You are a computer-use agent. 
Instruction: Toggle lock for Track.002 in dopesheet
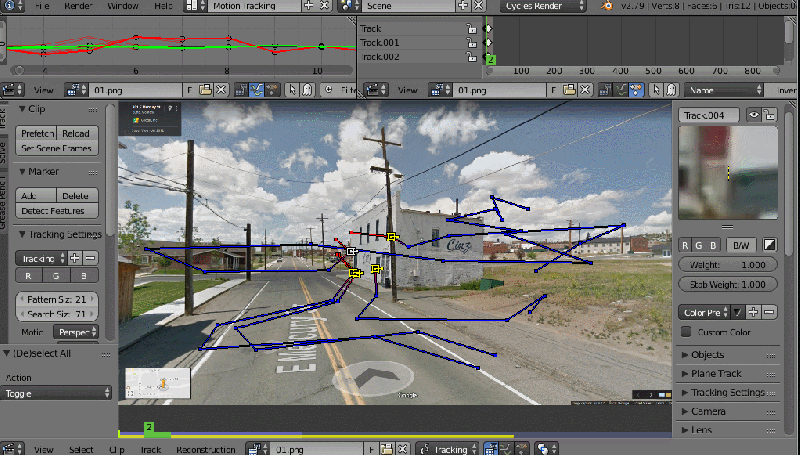click(471, 57)
